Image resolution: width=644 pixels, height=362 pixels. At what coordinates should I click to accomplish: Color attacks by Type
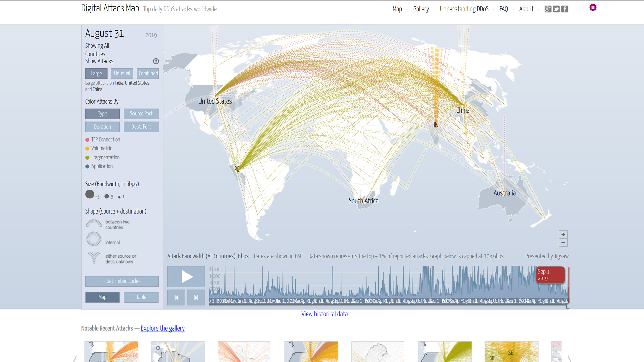[102, 114]
